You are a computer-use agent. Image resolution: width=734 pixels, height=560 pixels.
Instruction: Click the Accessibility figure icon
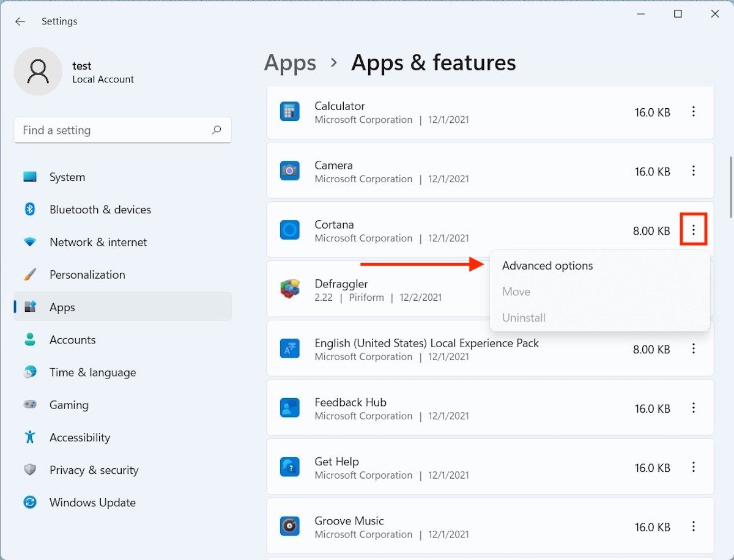pos(30,437)
